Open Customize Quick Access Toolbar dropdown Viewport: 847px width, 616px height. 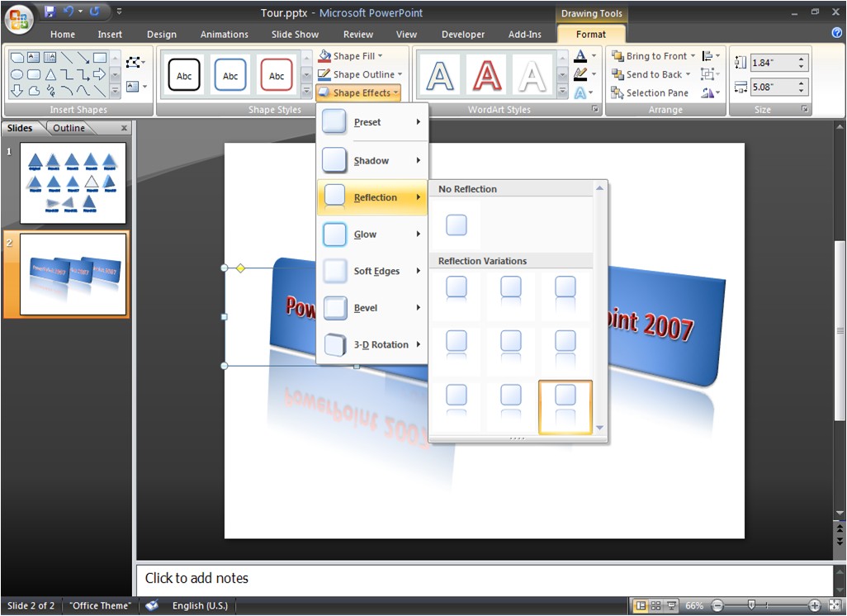[119, 12]
